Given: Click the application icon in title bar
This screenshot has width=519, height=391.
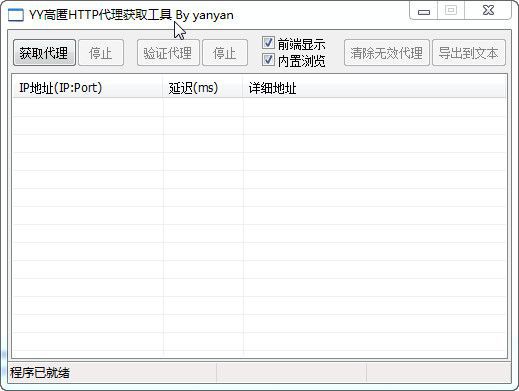Looking at the screenshot, I should coord(16,15).
